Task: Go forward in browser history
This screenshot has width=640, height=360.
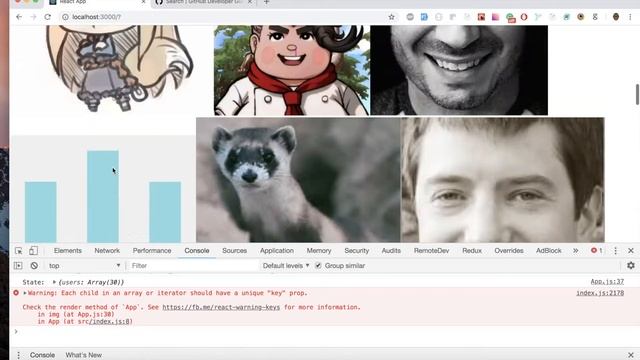Action: (33, 17)
